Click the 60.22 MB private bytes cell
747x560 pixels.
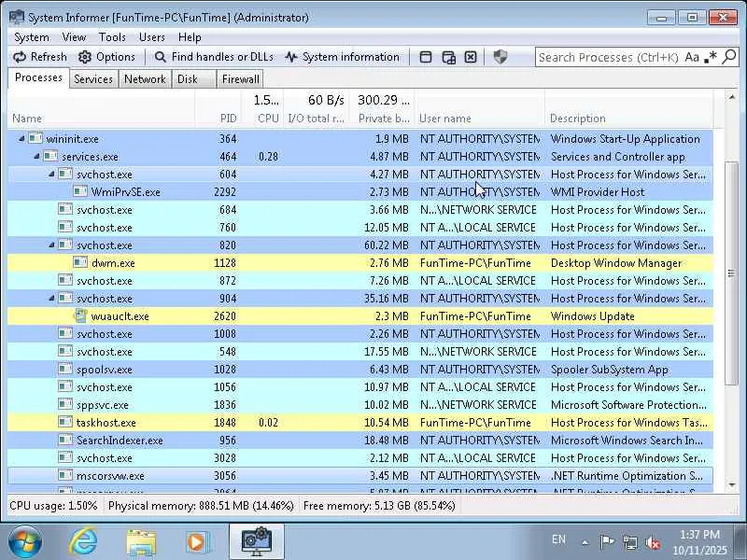(387, 245)
